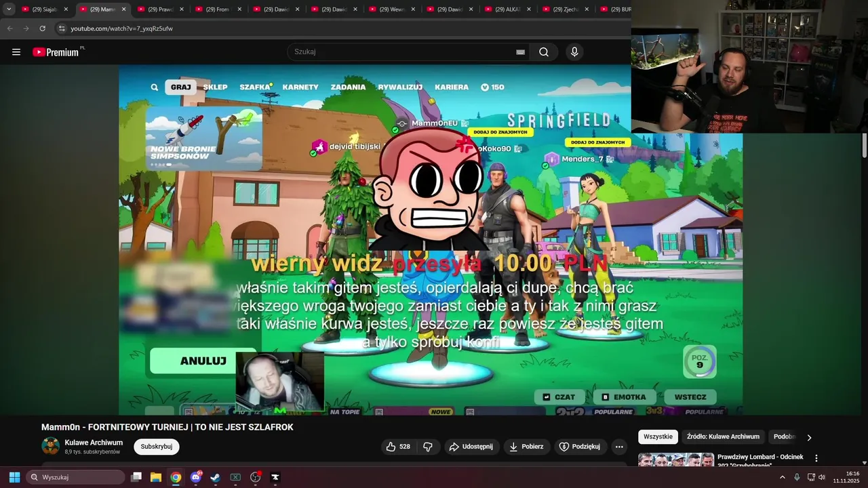Click the video player to pause playback

click(431, 240)
